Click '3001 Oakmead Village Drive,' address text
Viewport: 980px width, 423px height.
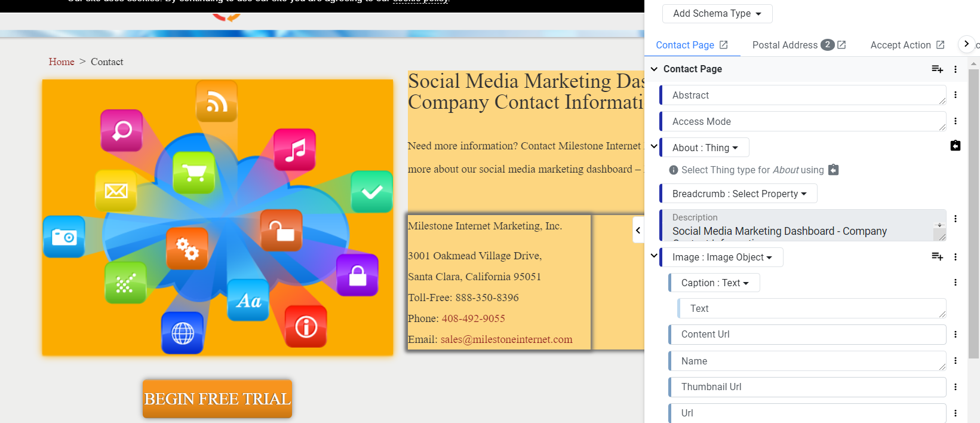(475, 256)
